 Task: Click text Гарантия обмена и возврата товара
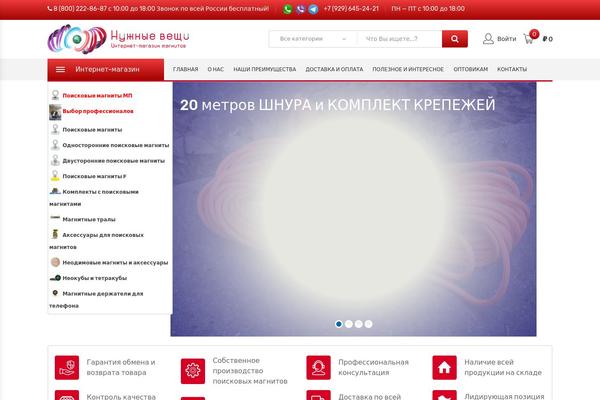121,367
